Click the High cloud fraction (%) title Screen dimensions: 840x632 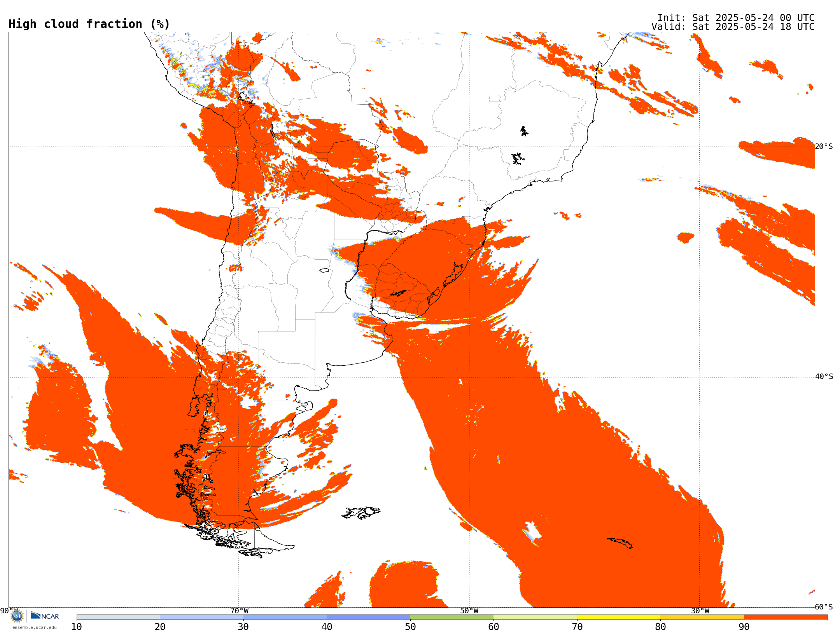coord(89,24)
